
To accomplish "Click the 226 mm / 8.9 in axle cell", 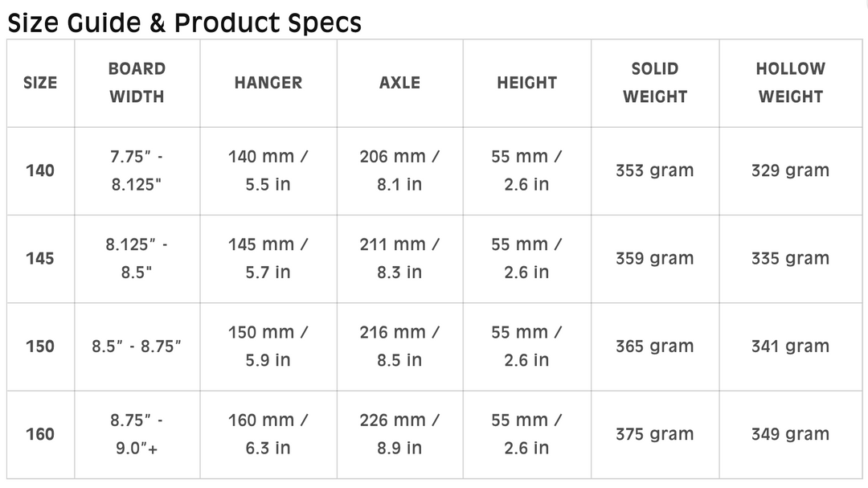I will click(x=399, y=434).
